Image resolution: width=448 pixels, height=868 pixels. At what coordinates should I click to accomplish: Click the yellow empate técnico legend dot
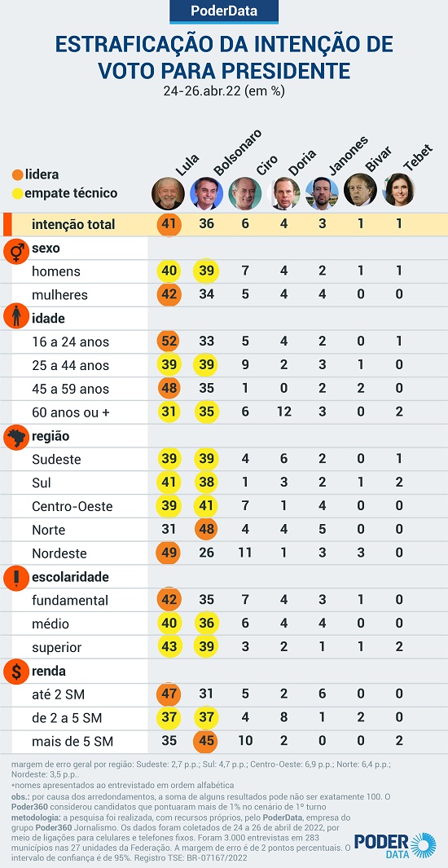(x=17, y=193)
